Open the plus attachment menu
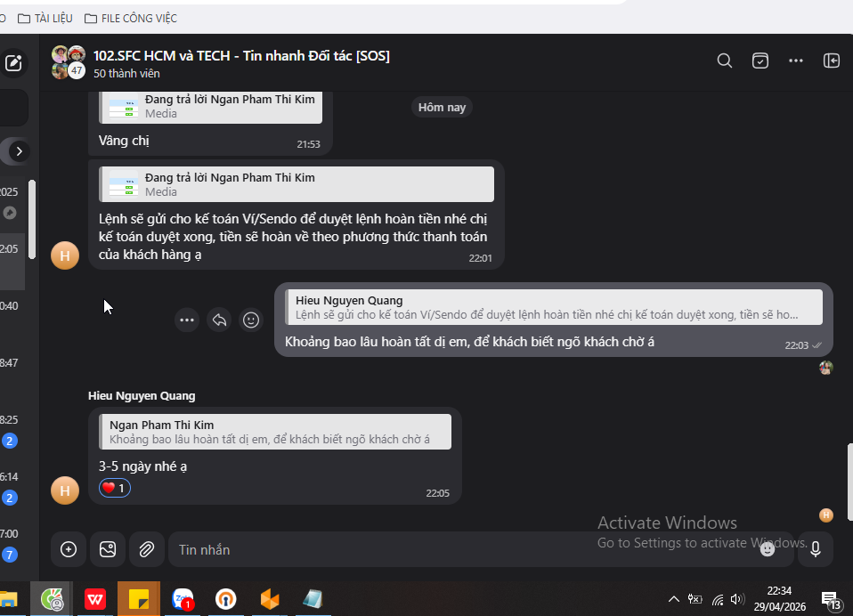Image resolution: width=853 pixels, height=616 pixels. tap(69, 549)
